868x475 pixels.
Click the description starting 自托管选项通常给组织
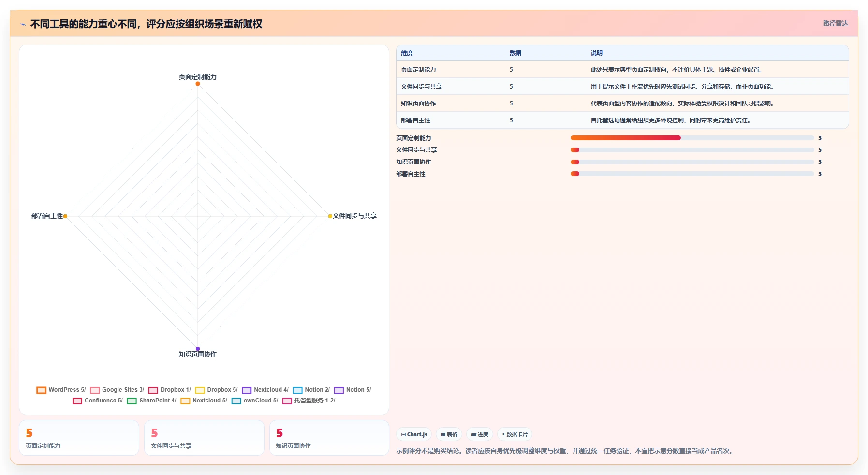(671, 120)
